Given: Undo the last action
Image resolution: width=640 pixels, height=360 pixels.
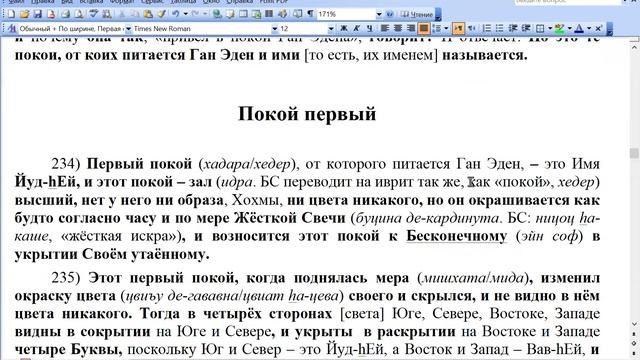Looking at the screenshot, I should pyautogui.click(x=176, y=14).
